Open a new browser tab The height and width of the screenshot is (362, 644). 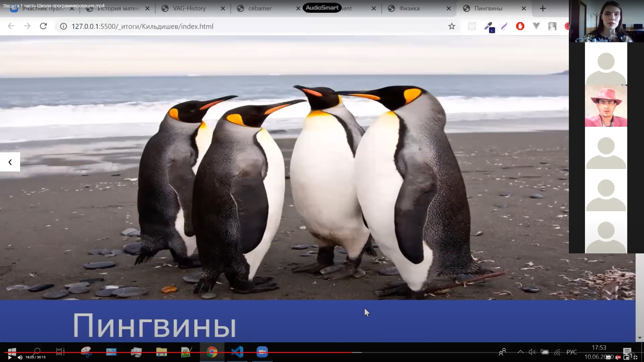click(543, 9)
